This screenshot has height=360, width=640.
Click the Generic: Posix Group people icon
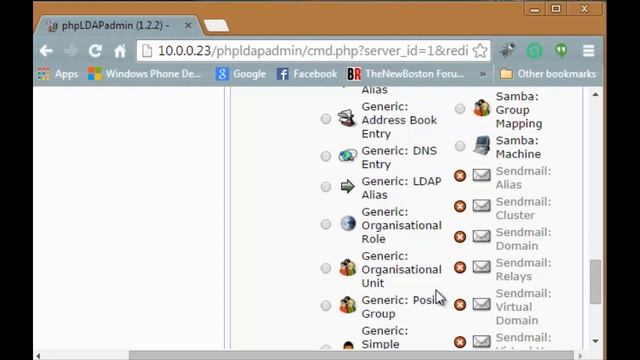[x=348, y=305]
